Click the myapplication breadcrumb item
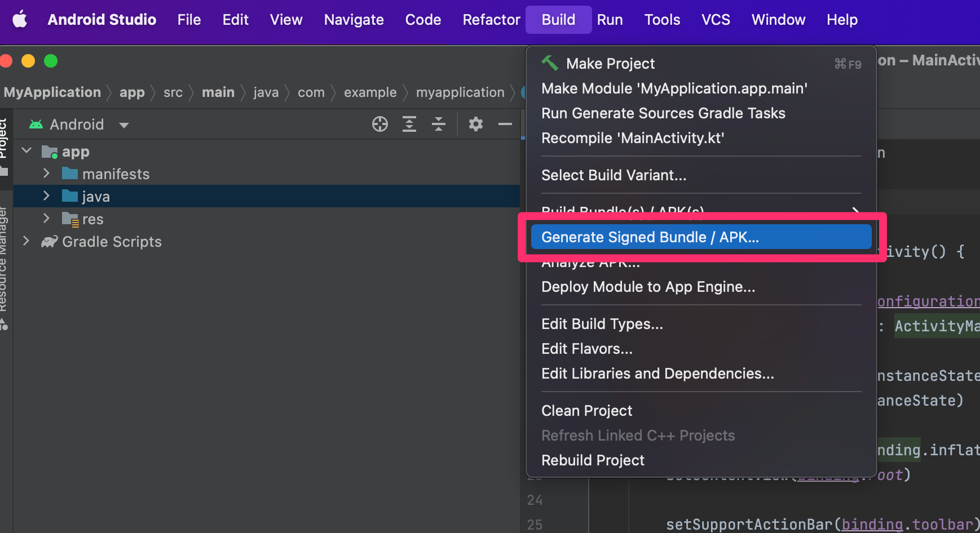The height and width of the screenshot is (533, 980). coord(460,92)
